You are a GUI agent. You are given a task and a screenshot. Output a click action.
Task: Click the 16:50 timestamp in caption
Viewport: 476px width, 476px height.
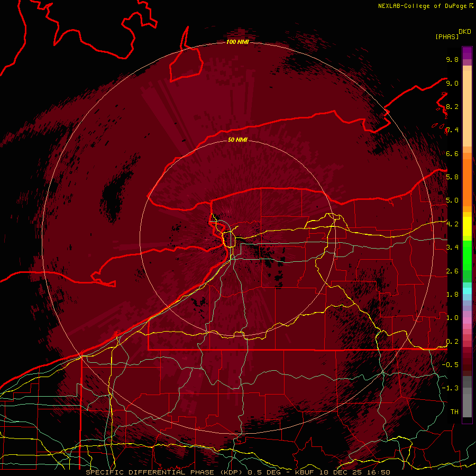tap(379, 472)
